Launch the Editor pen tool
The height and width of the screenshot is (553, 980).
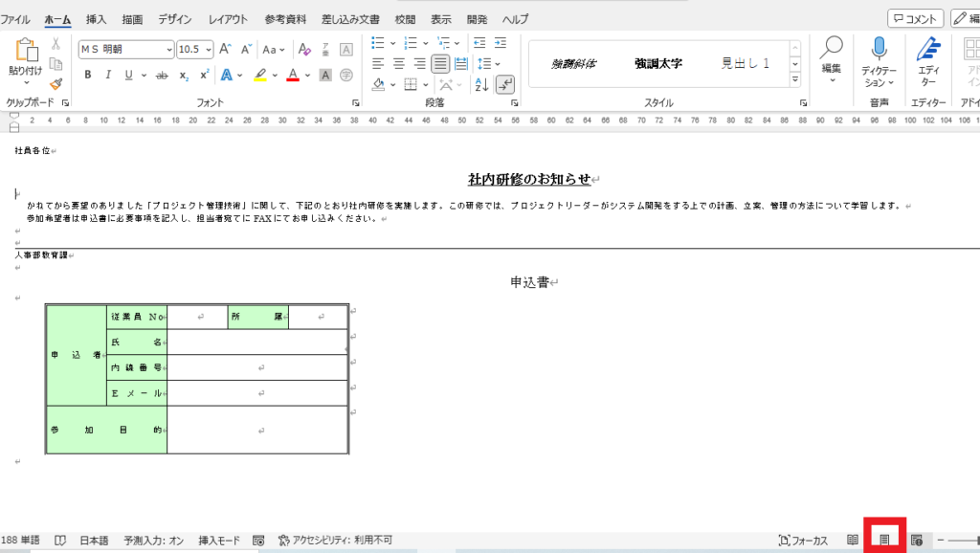coord(928,49)
